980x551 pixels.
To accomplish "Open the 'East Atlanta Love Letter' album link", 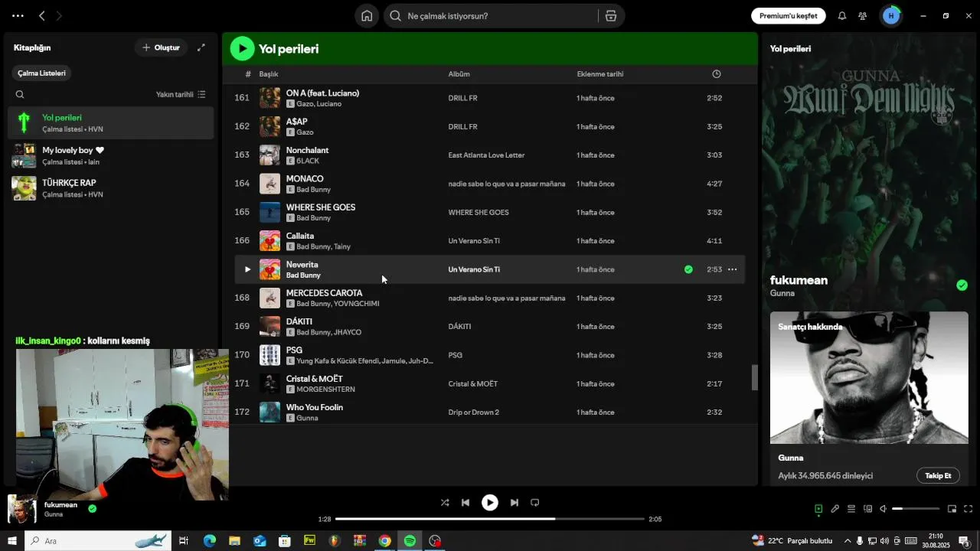I will coord(486,155).
